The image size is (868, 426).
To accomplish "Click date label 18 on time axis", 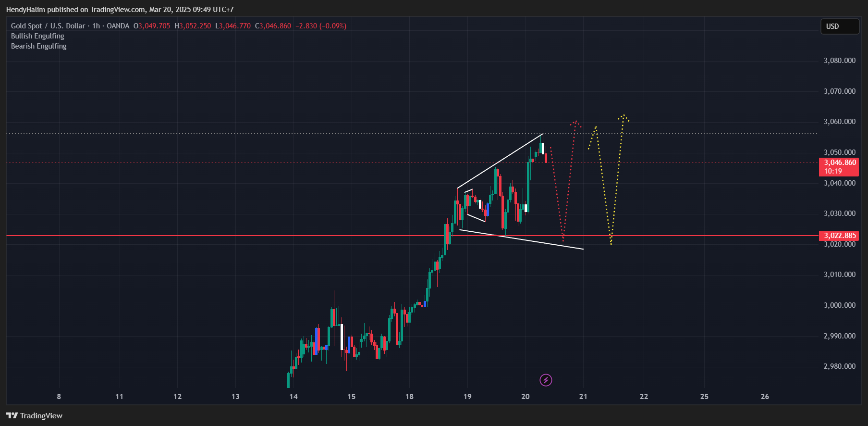I will tap(409, 397).
